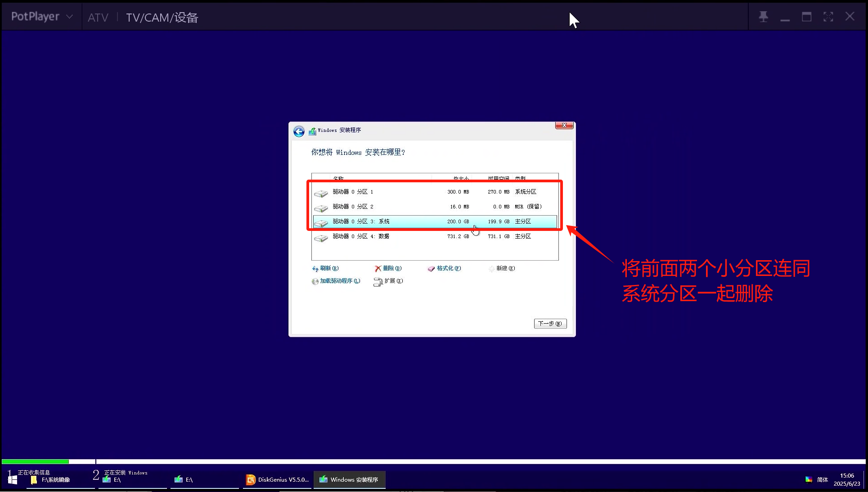The height and width of the screenshot is (492, 868).
Task: Open DiskGenius V5.5.0 taskbar item
Action: point(278,480)
